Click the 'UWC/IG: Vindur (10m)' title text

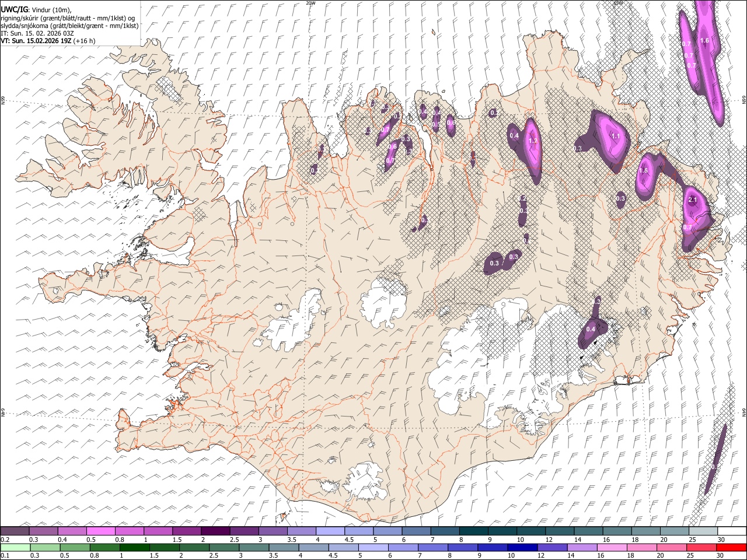[36, 10]
